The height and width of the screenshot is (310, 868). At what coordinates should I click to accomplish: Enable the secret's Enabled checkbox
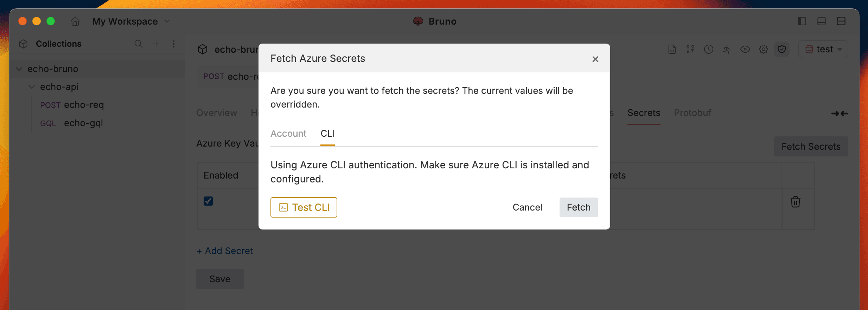(x=208, y=201)
